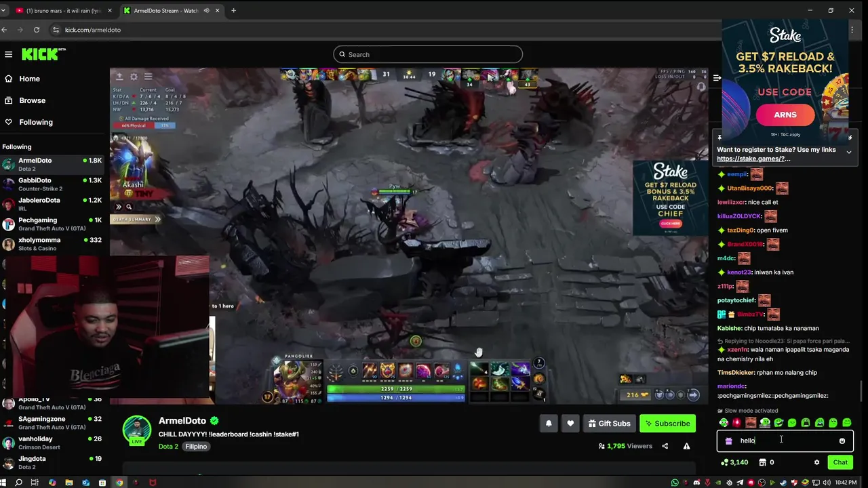Click the Gift Subs button

(x=609, y=424)
